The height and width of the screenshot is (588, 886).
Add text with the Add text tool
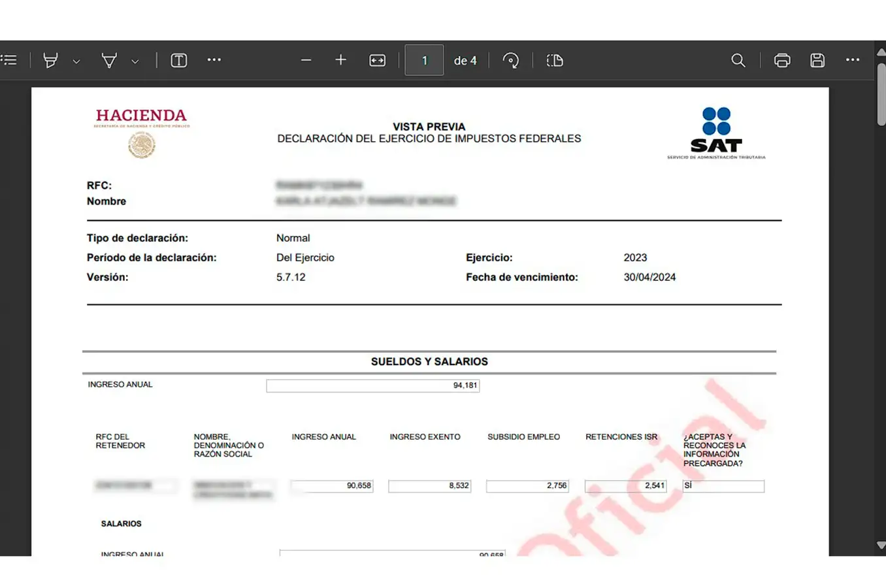pyautogui.click(x=178, y=59)
